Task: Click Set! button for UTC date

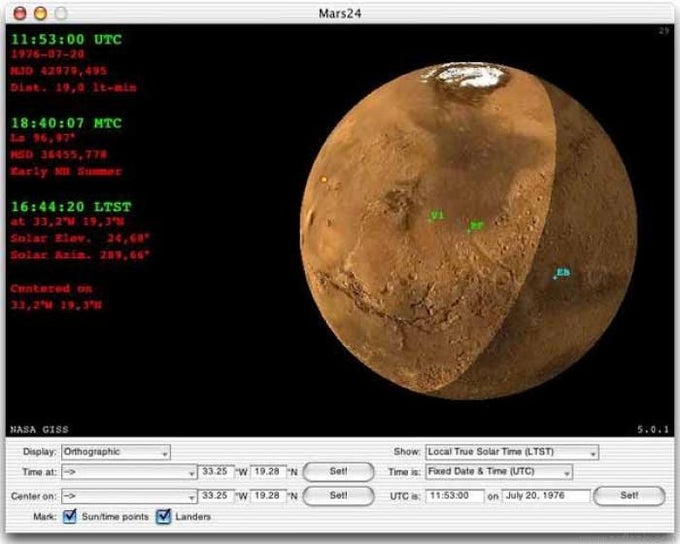Action: [629, 495]
